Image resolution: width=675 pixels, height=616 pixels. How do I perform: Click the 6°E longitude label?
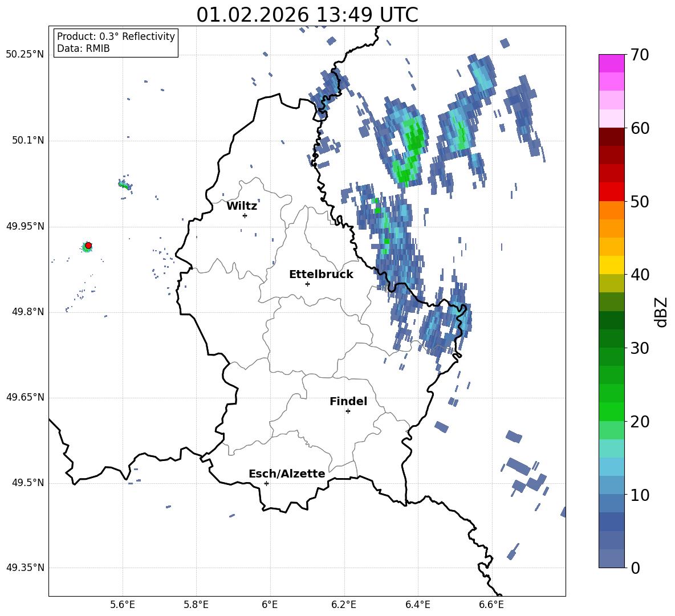[270, 605]
